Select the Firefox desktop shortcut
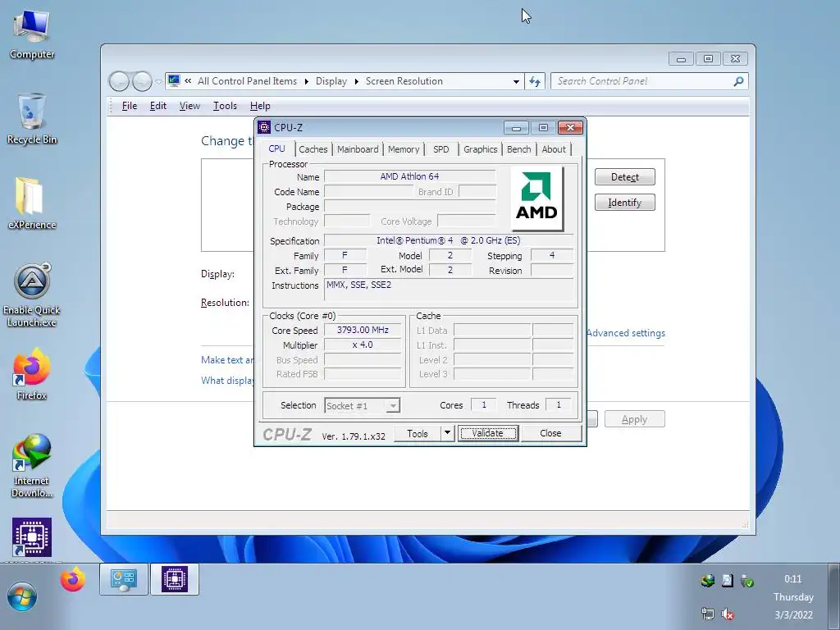 (32, 374)
